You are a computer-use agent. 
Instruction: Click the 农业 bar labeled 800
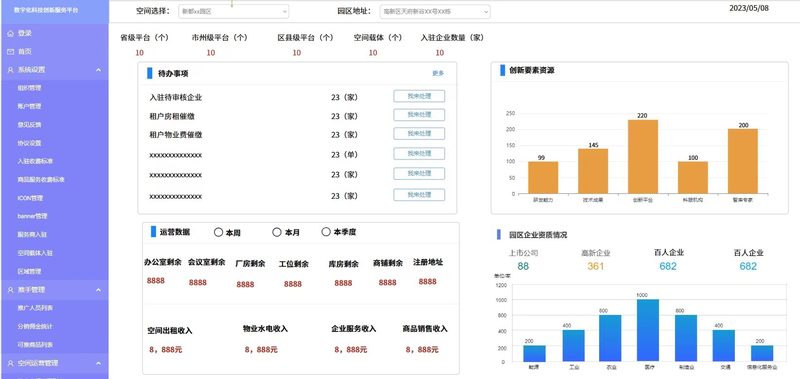610,338
